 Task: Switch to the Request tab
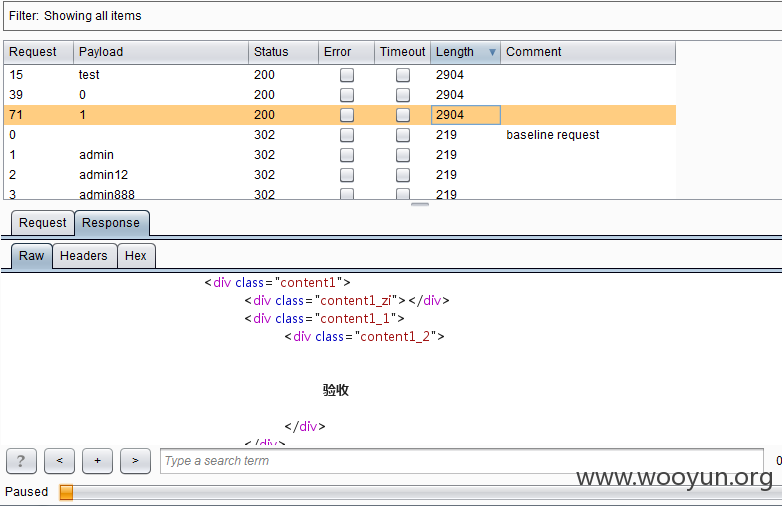tap(42, 223)
